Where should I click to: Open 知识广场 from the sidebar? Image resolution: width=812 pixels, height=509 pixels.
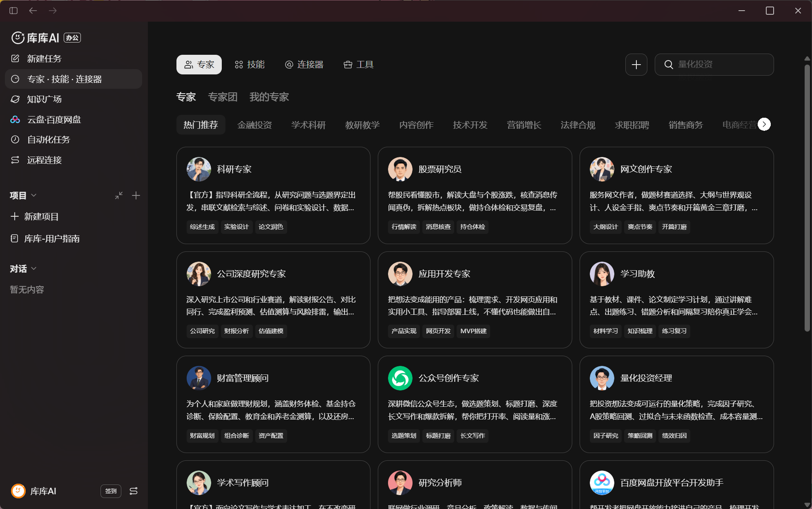74,99
